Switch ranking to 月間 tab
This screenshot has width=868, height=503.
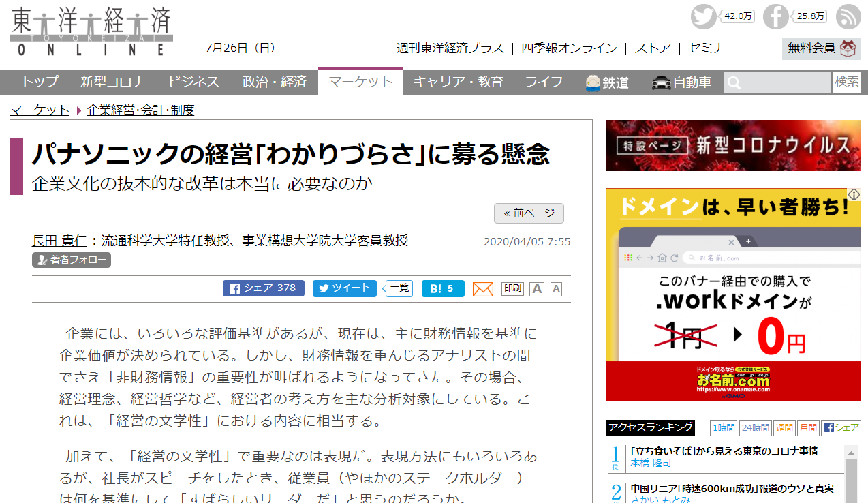click(808, 428)
